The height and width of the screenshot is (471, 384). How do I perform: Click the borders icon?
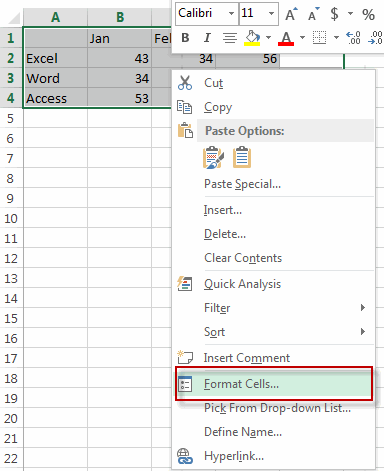point(319,38)
